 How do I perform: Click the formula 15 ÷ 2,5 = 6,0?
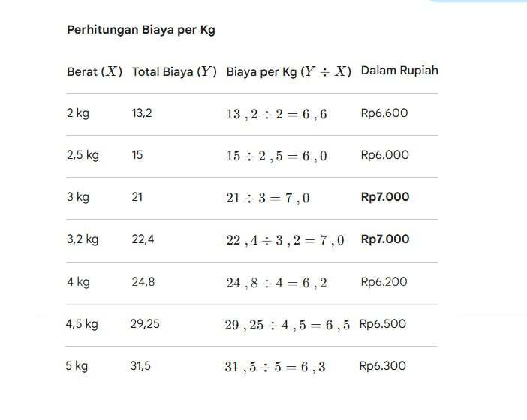276,157
